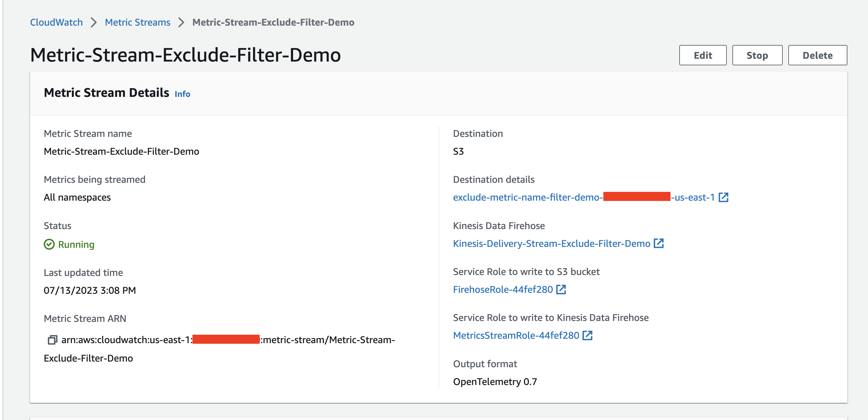868x420 pixels.
Task: Go back to Metric Streams via breadcrumb
Action: [x=137, y=22]
